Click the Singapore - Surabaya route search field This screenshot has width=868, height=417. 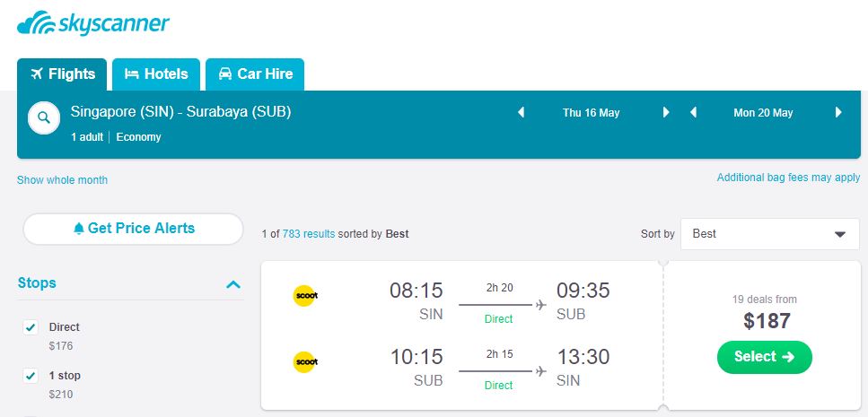(181, 113)
